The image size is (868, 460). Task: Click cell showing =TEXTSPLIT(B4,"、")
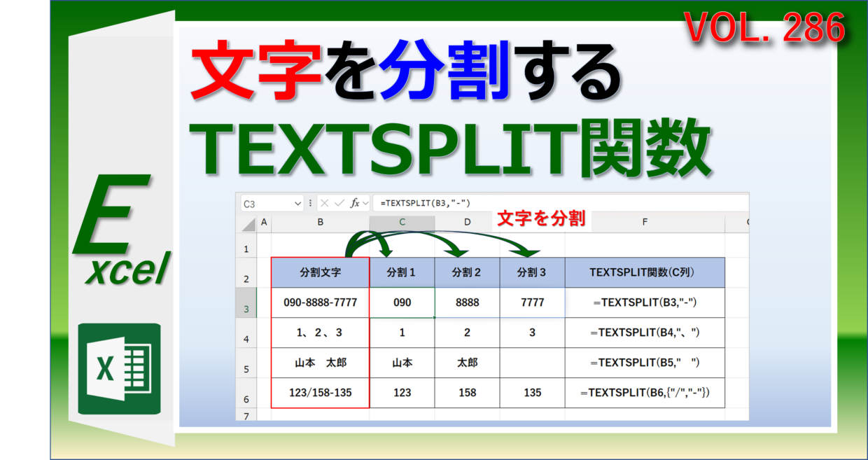point(645,333)
